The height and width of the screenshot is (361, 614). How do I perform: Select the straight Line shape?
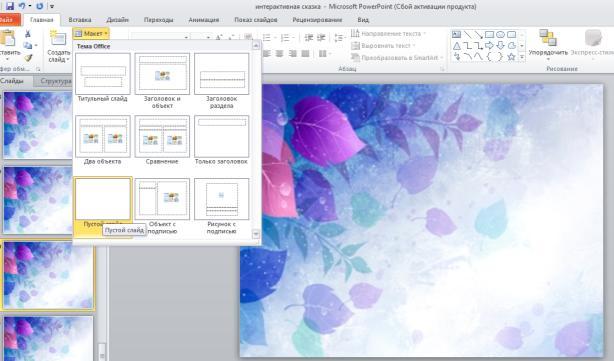click(x=468, y=35)
